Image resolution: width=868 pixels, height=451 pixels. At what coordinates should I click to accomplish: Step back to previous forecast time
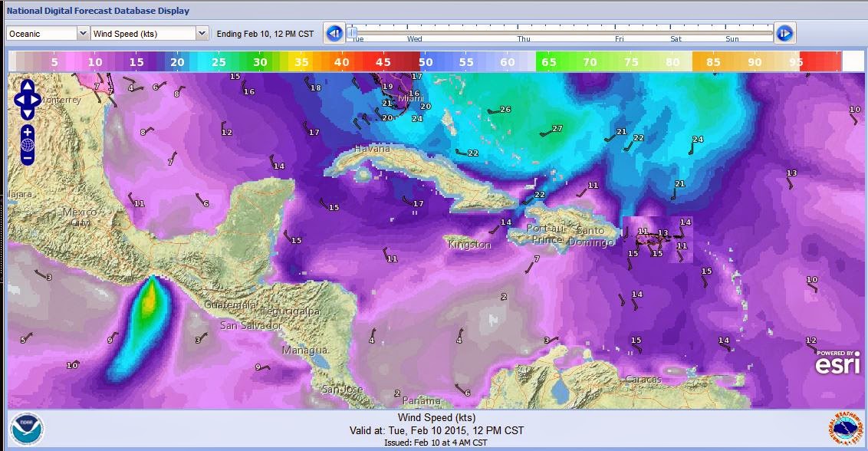[333, 34]
